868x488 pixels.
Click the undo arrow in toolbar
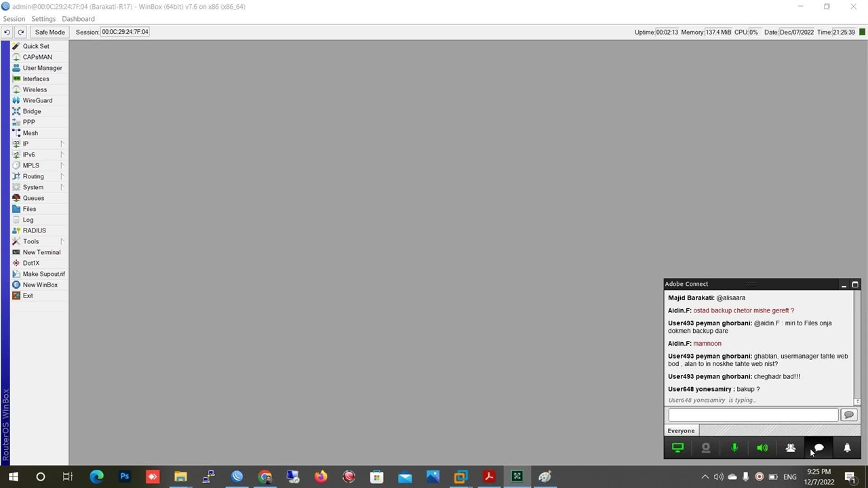(7, 32)
